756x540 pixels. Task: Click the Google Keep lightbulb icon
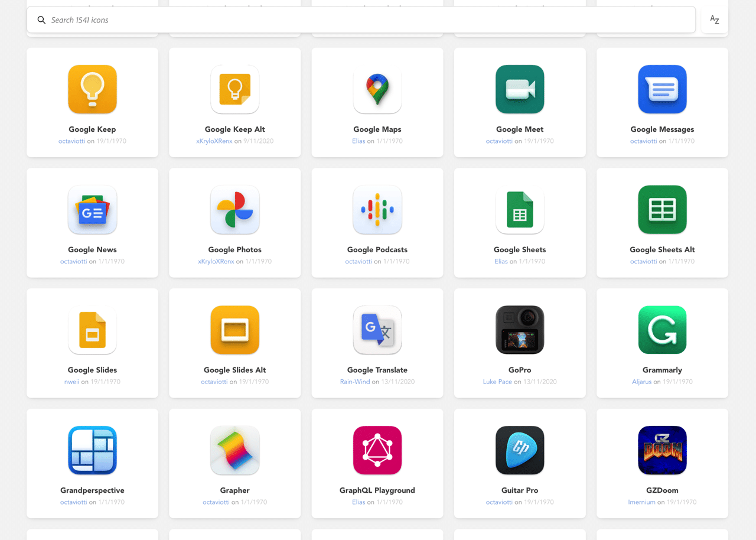(x=92, y=89)
